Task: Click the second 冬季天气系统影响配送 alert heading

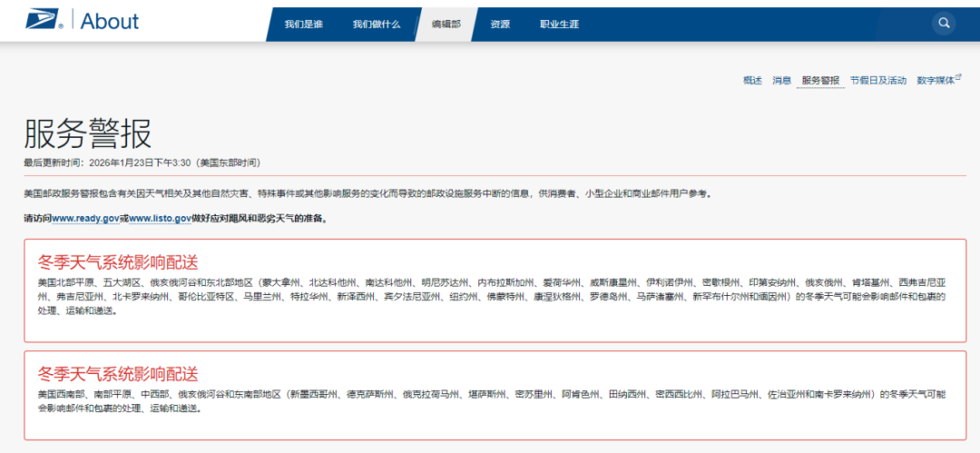Action: [118, 374]
